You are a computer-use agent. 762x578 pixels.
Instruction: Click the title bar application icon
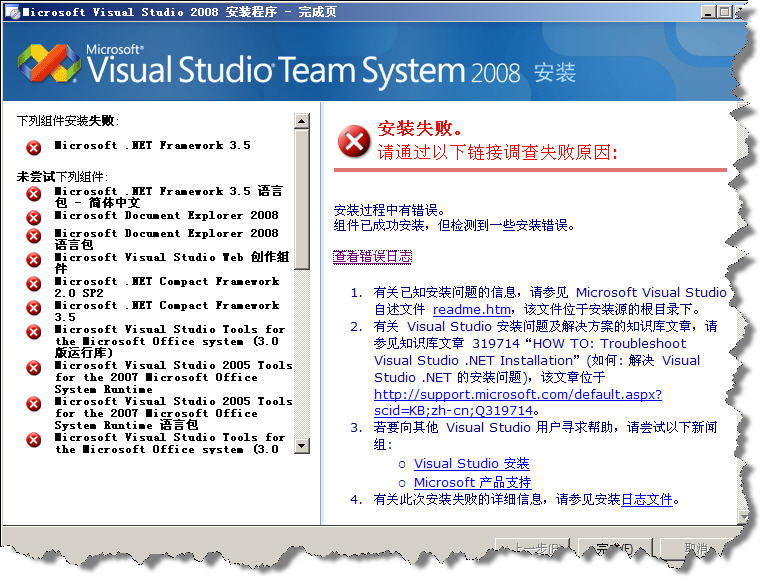point(12,12)
